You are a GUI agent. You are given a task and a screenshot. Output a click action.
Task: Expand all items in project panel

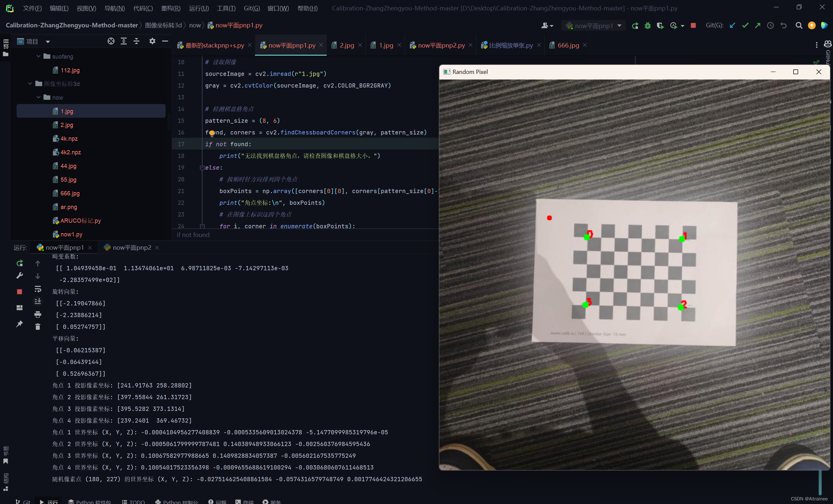(x=124, y=41)
